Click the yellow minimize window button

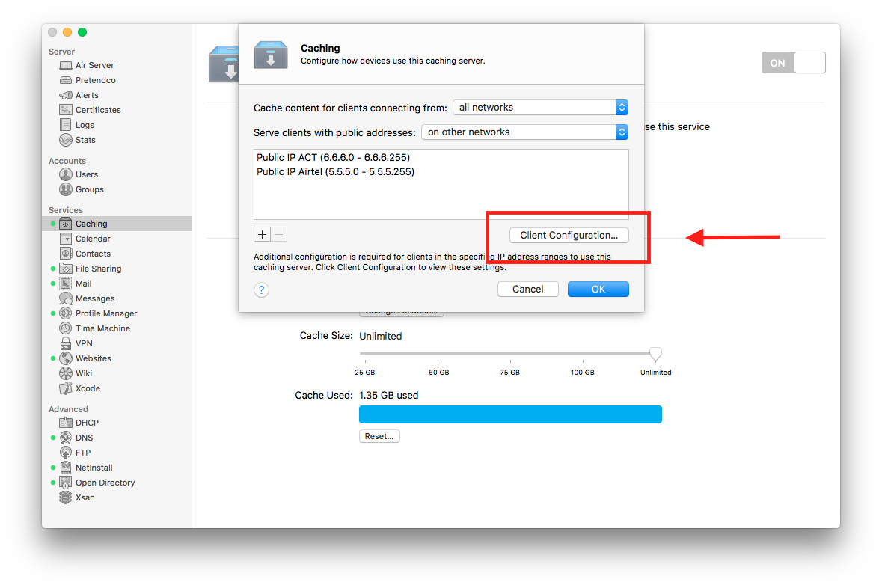(x=67, y=32)
